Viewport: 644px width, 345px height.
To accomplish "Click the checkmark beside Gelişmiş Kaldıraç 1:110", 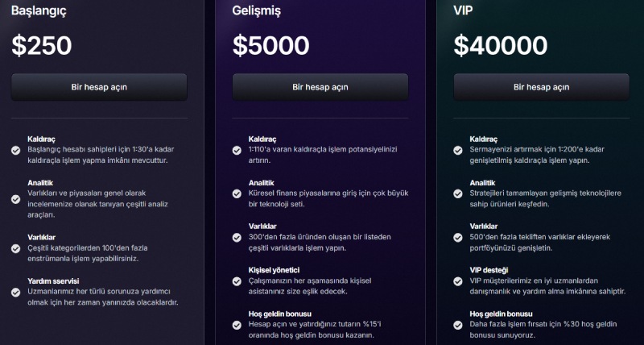I will tap(237, 150).
